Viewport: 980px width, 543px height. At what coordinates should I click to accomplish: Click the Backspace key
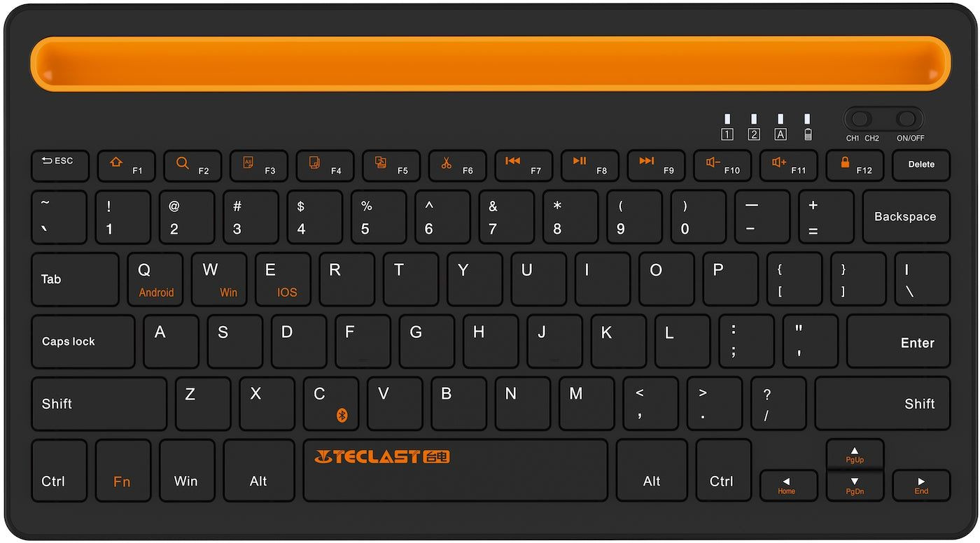(x=906, y=217)
